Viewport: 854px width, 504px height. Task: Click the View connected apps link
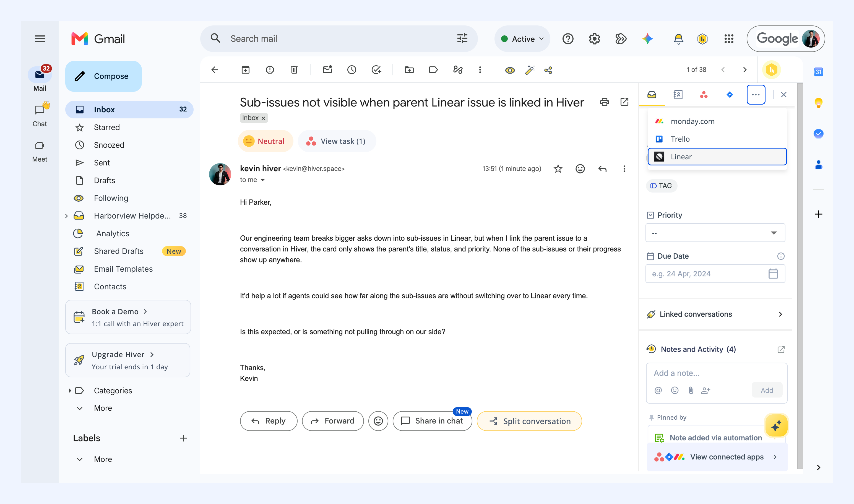[x=726, y=457]
